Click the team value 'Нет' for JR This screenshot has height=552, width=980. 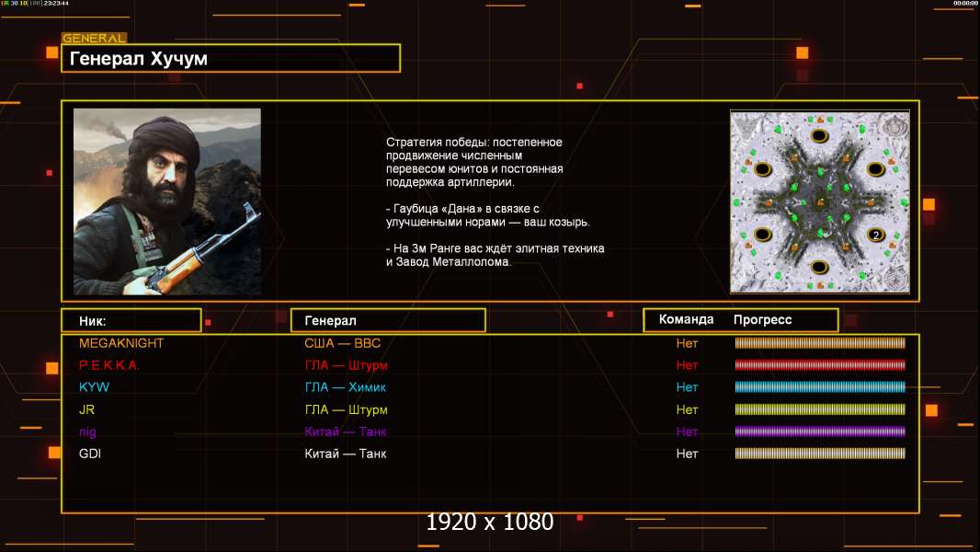pyautogui.click(x=687, y=409)
